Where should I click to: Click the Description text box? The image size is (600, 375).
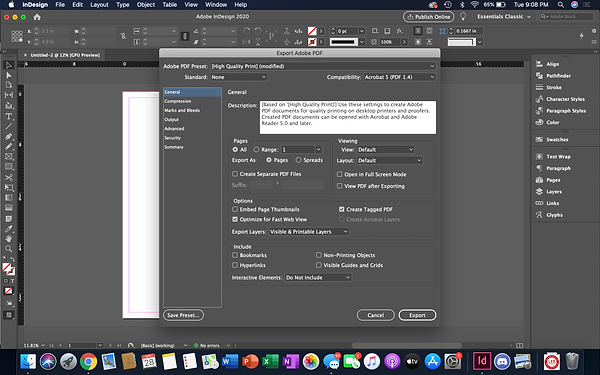pos(347,117)
